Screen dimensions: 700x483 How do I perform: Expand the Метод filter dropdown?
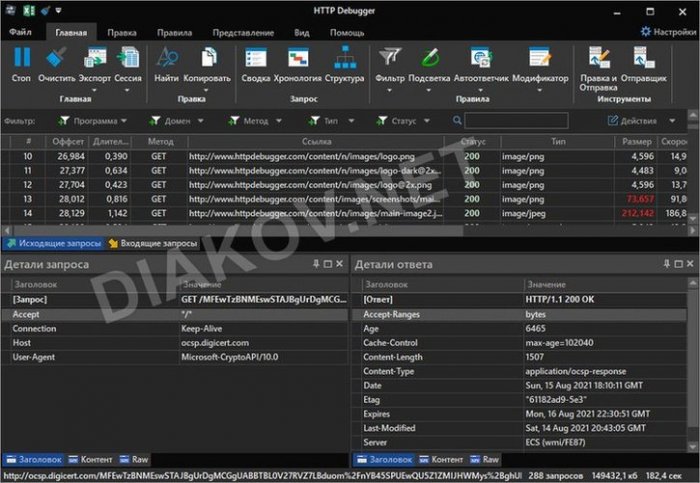(255, 121)
